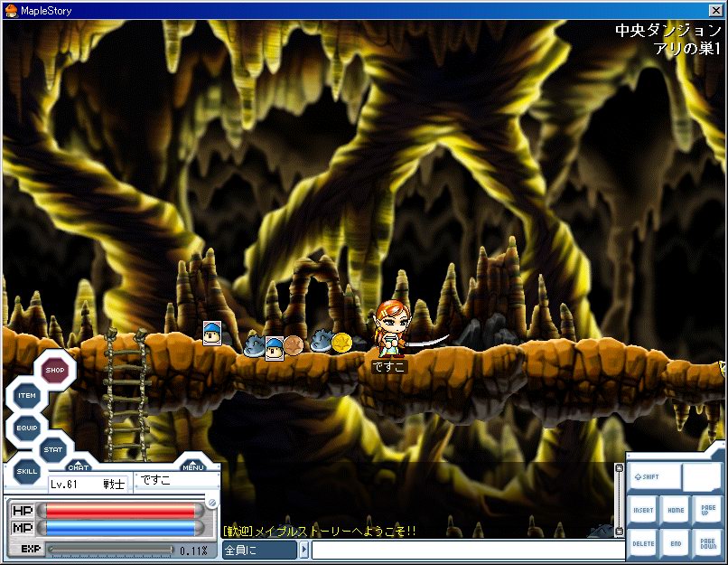
Task: Open the SHOP hexagon button
Action: click(x=55, y=369)
